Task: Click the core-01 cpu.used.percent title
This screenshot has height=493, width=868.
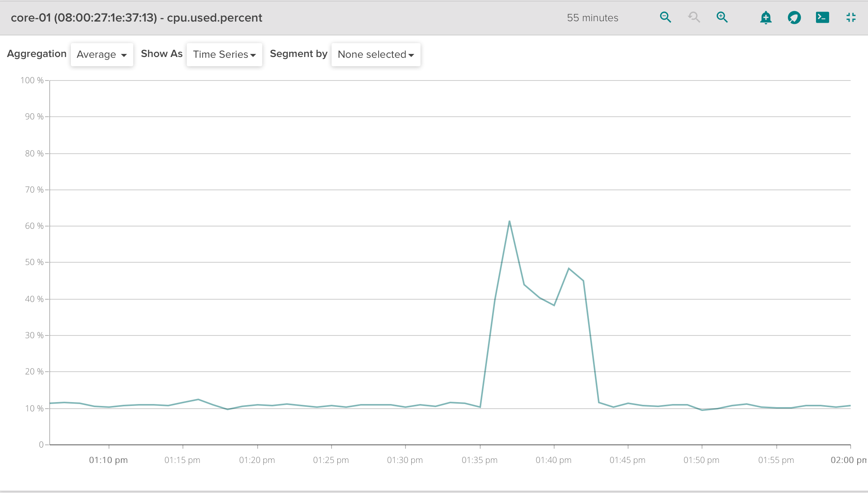Action: 136,18
